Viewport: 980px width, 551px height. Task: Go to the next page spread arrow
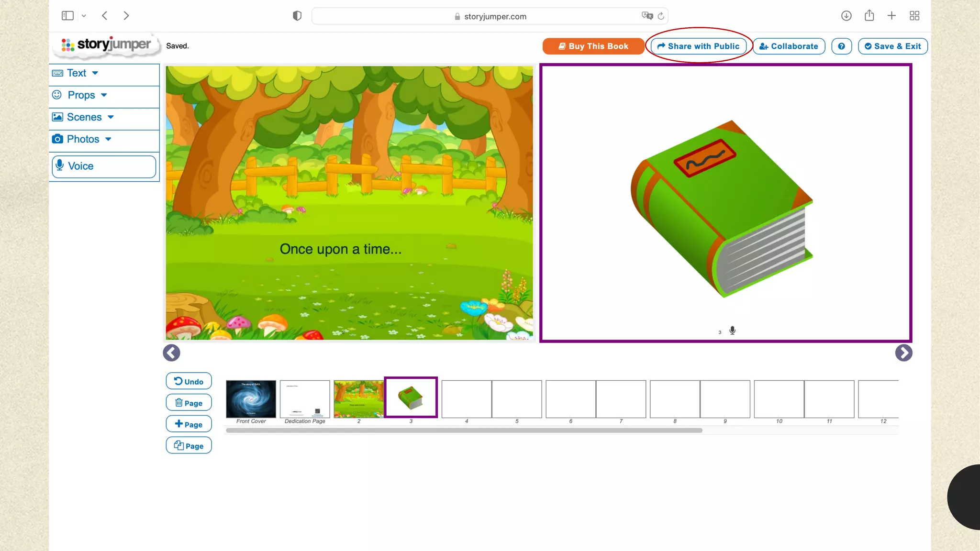click(903, 353)
